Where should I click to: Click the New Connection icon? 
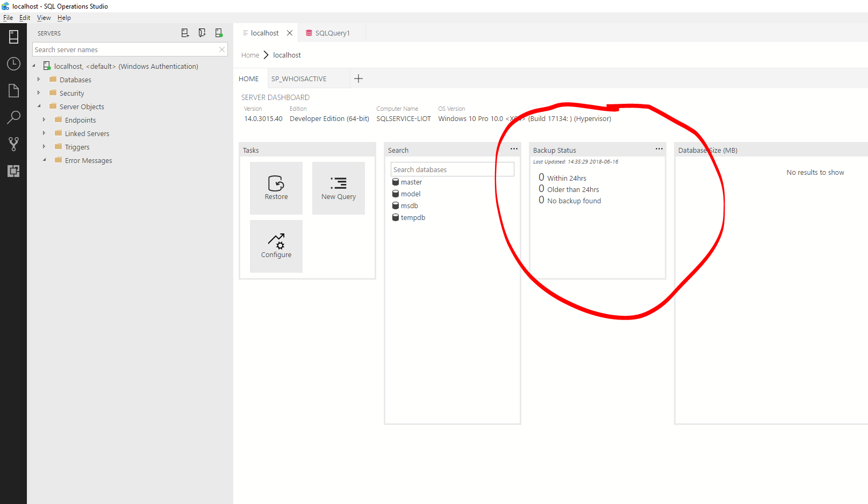pyautogui.click(x=185, y=33)
